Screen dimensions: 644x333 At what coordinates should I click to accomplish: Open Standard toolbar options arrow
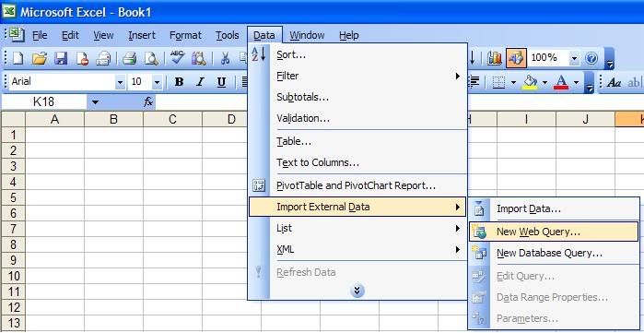pyautogui.click(x=610, y=58)
